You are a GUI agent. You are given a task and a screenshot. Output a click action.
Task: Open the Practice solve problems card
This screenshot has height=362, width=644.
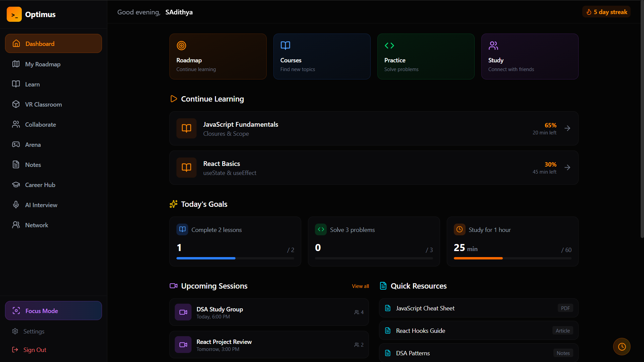(x=426, y=56)
